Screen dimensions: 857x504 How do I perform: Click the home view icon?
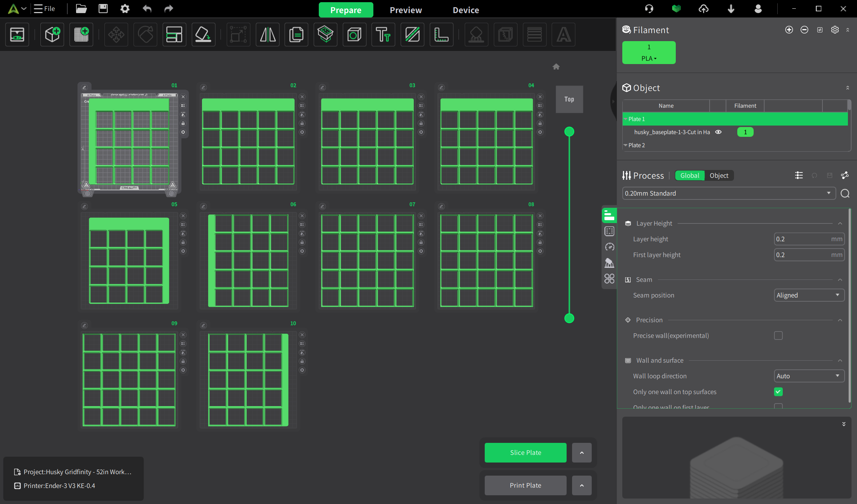pos(556,67)
